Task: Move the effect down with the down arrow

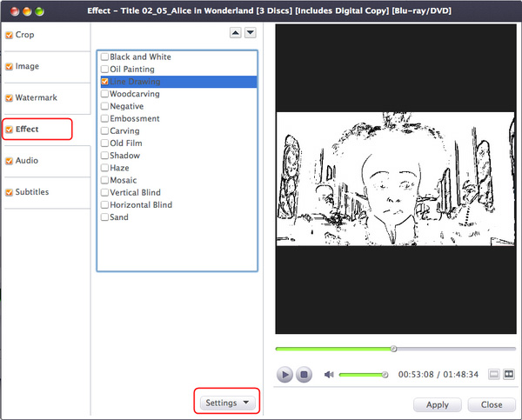Action: pyautogui.click(x=250, y=33)
